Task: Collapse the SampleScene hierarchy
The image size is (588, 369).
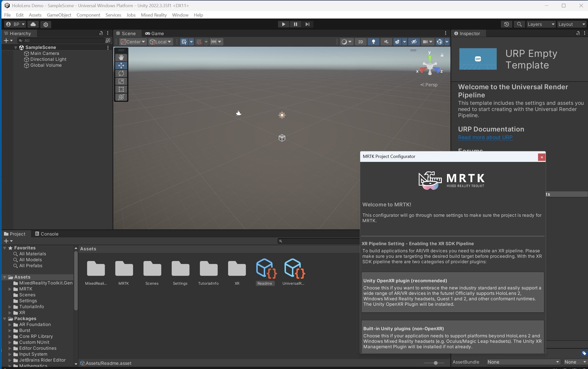Action: click(15, 47)
